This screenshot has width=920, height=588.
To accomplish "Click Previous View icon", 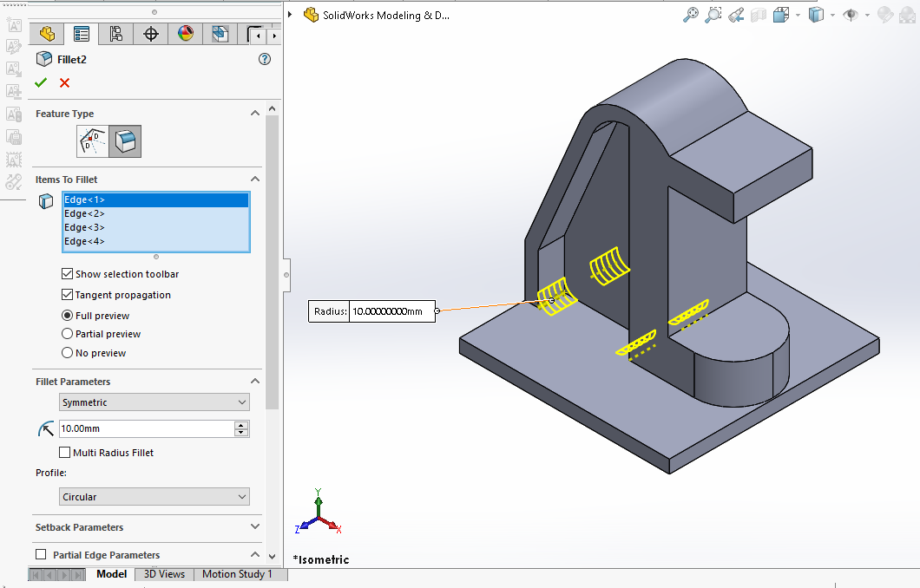I will coord(736,15).
